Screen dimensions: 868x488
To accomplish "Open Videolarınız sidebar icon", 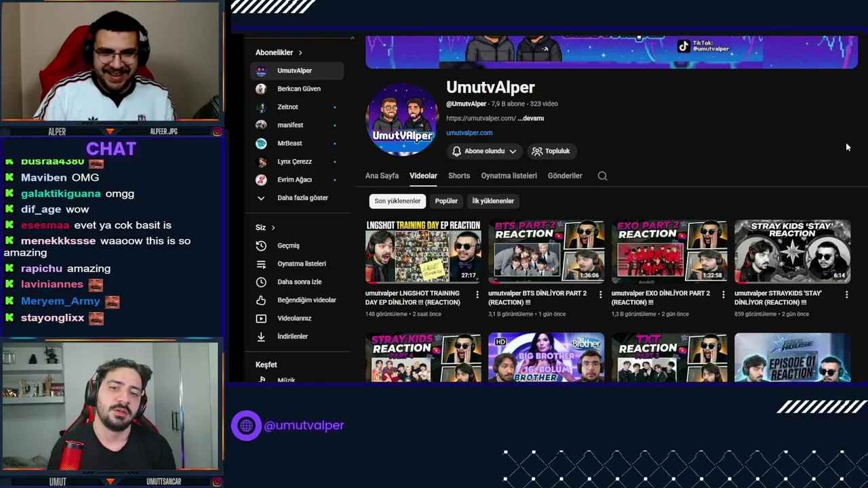I will (x=261, y=319).
